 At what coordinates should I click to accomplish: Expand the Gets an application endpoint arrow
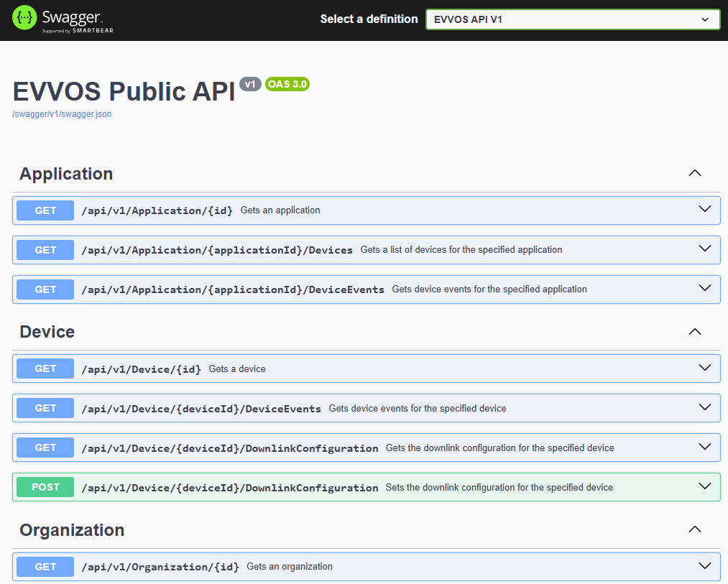(x=705, y=209)
